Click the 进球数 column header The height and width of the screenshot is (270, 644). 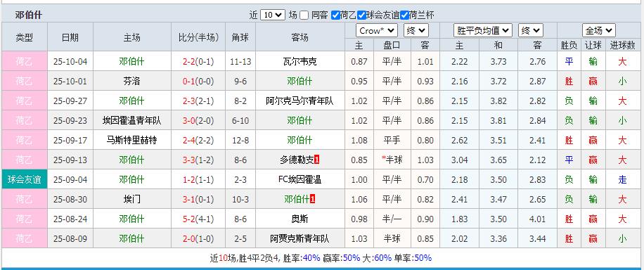(622, 45)
